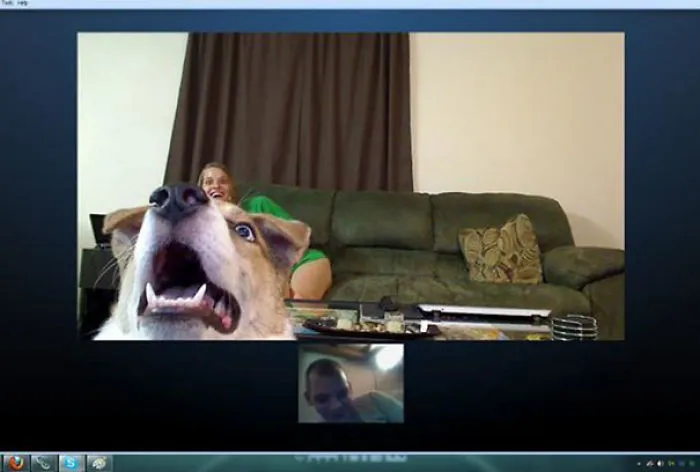
Task: Open the phone app taskbar icon
Action: point(44,463)
